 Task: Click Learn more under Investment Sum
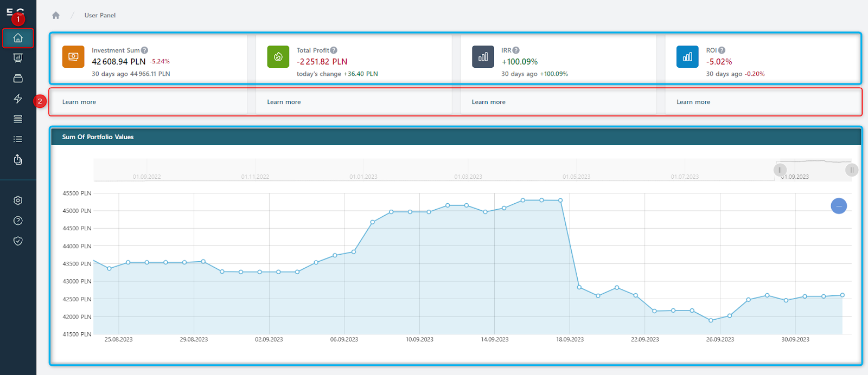[x=79, y=102]
